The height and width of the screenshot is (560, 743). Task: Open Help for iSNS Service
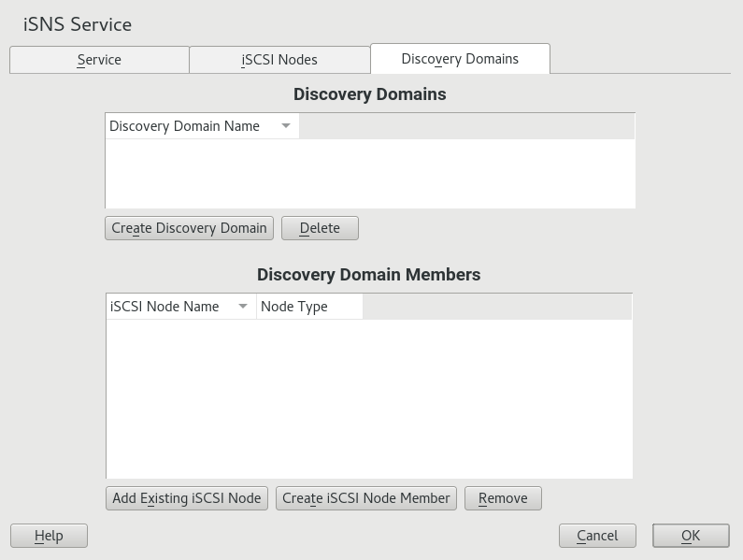(49, 536)
